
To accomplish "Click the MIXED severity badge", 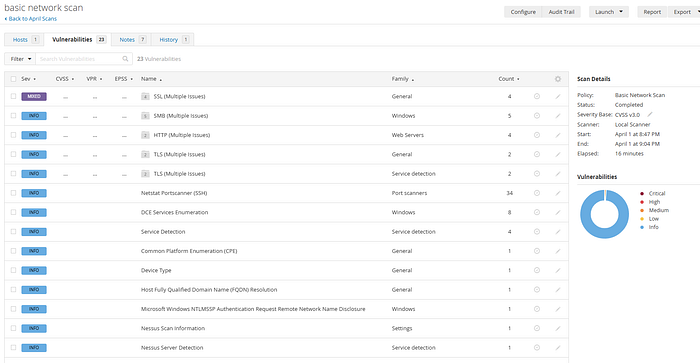I will [x=34, y=96].
